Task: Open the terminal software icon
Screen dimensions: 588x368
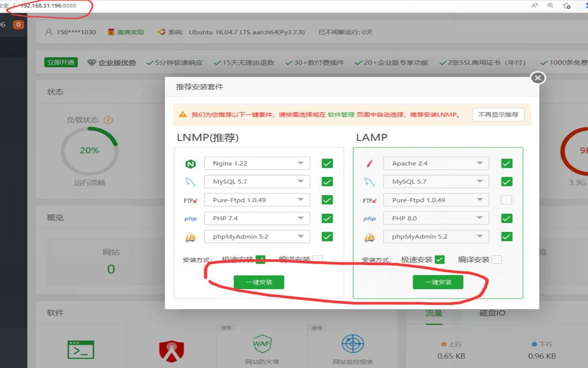Action: 81,350
